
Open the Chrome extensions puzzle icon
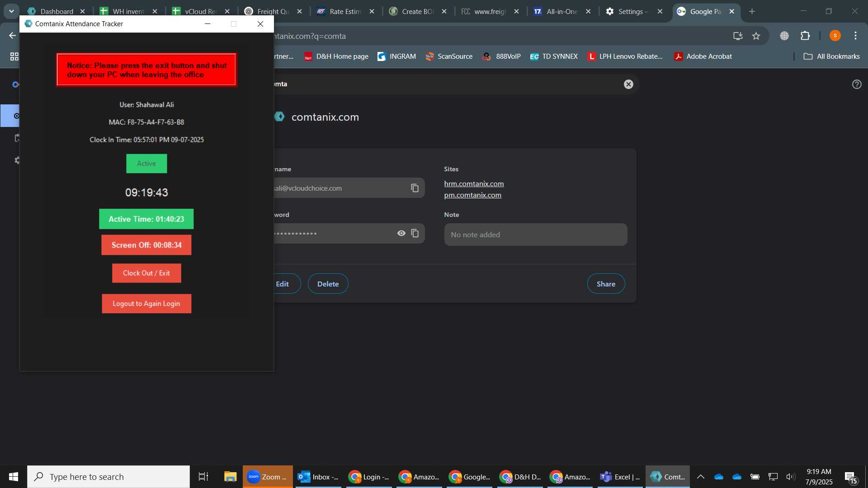pos(805,36)
